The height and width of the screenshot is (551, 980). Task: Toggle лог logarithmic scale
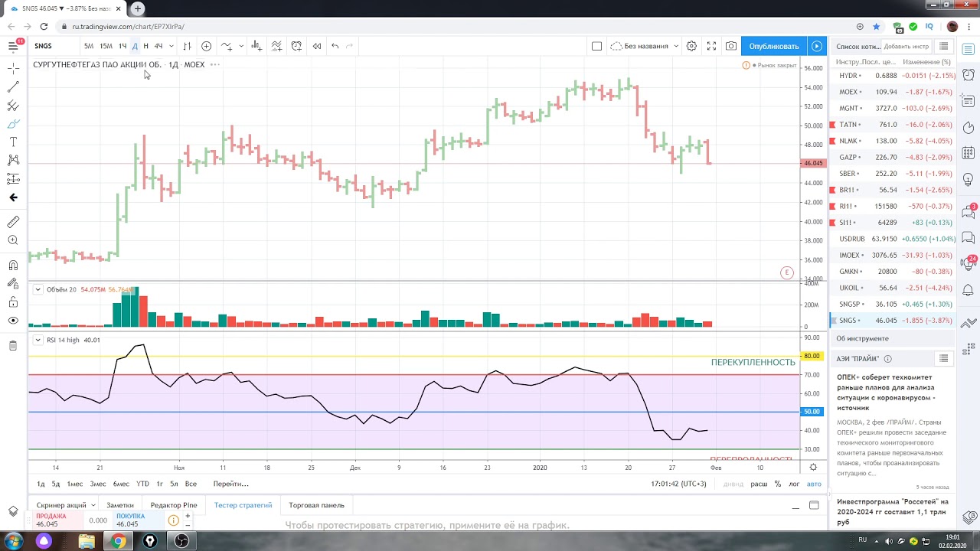click(x=794, y=484)
